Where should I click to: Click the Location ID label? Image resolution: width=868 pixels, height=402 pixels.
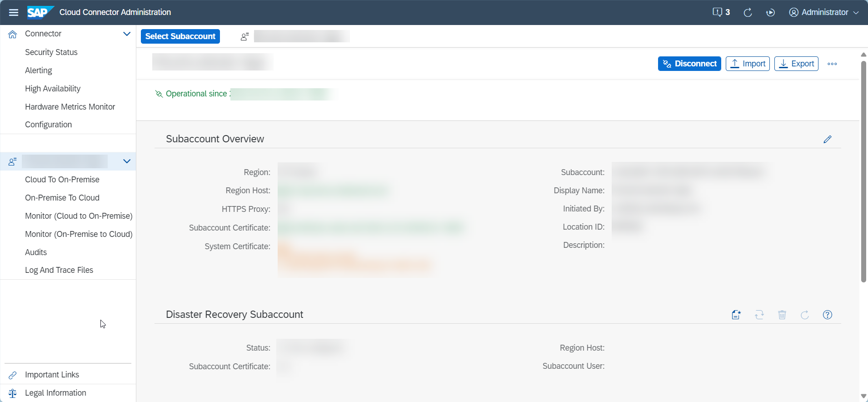pos(584,227)
